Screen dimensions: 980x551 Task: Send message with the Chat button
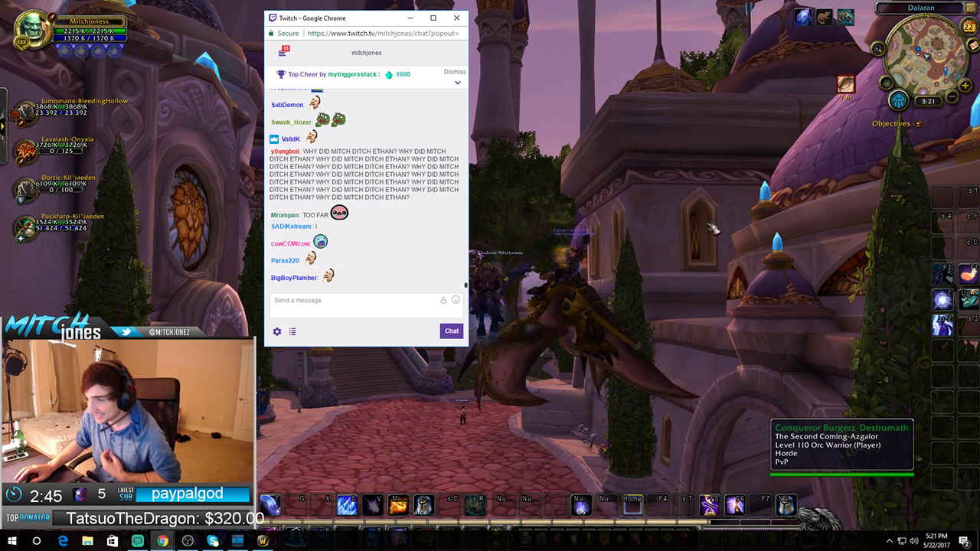(x=452, y=331)
